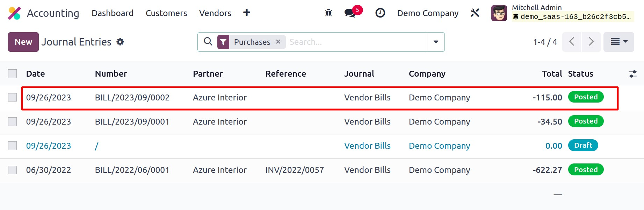Open the debug bug icon menu
644x210 pixels.
click(328, 13)
